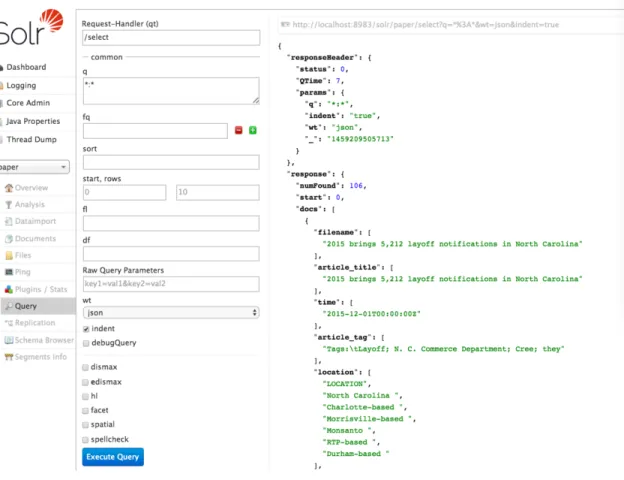624x480 pixels.
Task: Click the link icon before request URL
Action: click(x=285, y=25)
